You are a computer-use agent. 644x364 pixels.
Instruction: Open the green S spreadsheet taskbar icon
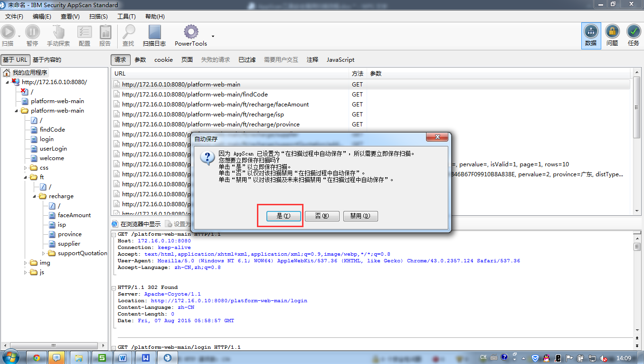click(x=101, y=357)
